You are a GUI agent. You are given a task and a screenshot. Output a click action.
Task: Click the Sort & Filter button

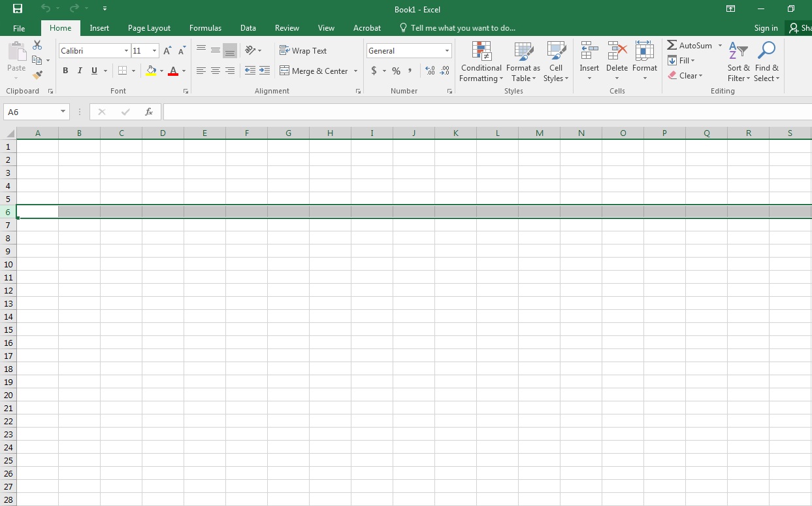[738, 62]
